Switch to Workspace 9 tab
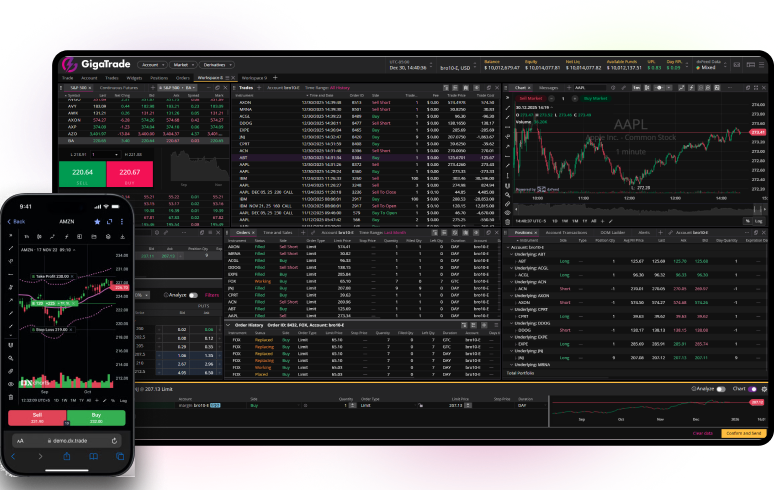The height and width of the screenshot is (490, 779). click(x=254, y=78)
